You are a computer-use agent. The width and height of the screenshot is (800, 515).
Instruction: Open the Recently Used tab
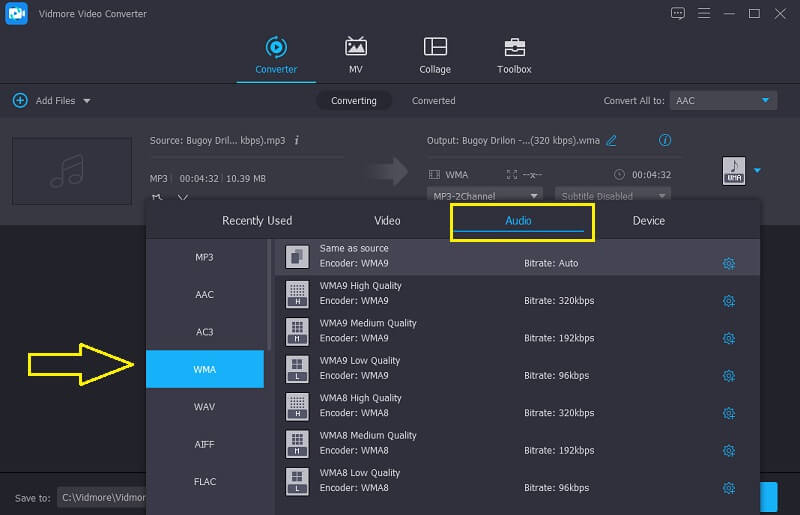click(257, 221)
